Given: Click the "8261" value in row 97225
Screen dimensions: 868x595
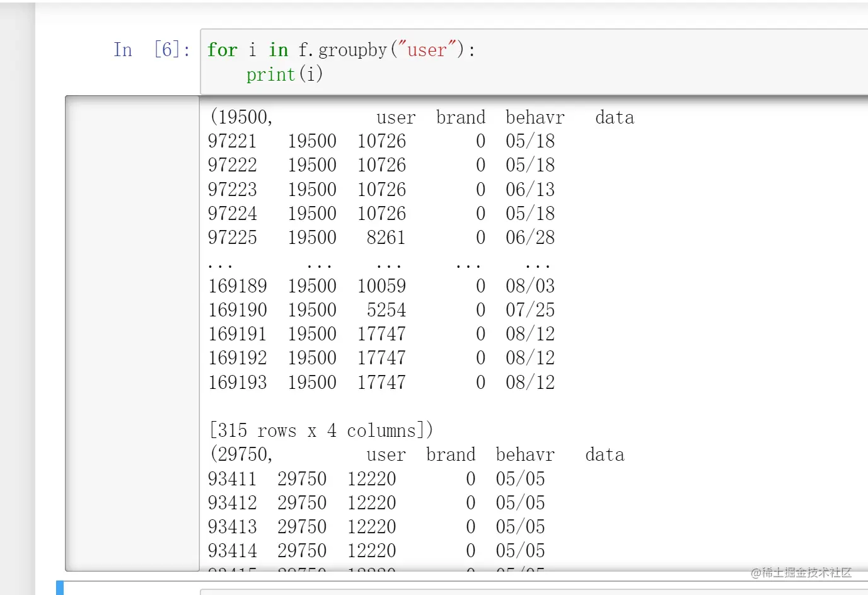Looking at the screenshot, I should (386, 238).
